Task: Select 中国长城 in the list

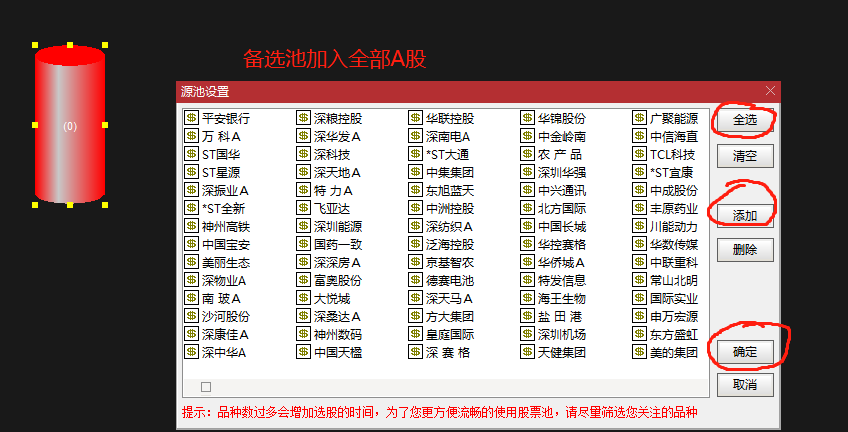Action: tap(562, 227)
